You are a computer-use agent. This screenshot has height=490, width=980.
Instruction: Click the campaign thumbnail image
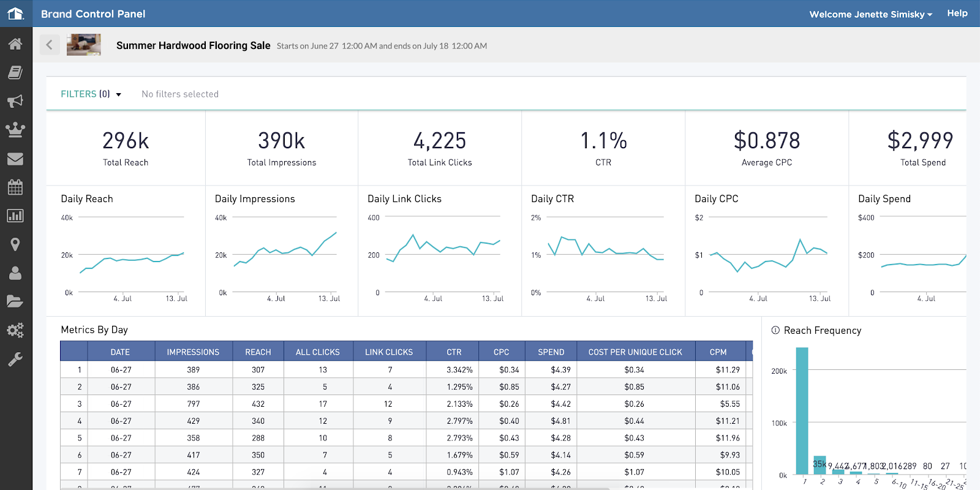point(84,45)
